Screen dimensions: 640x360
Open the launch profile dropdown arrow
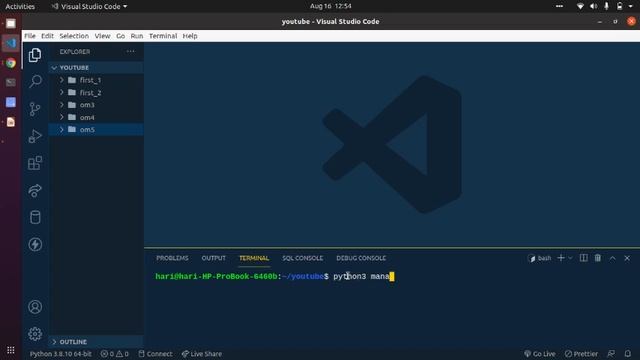[570, 258]
